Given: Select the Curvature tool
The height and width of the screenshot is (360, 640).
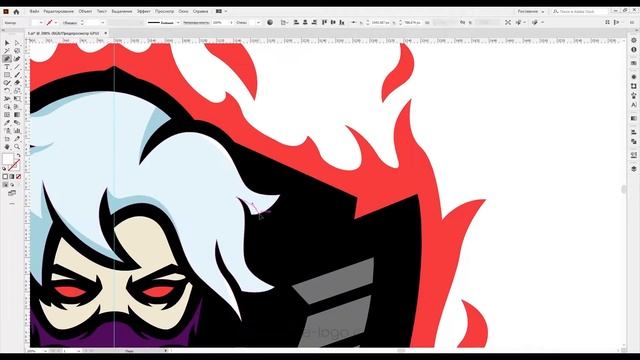Looking at the screenshot, I should point(17,59).
